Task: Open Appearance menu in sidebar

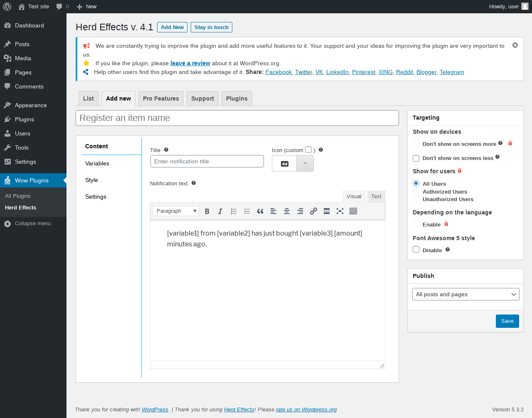Action: 33,105
